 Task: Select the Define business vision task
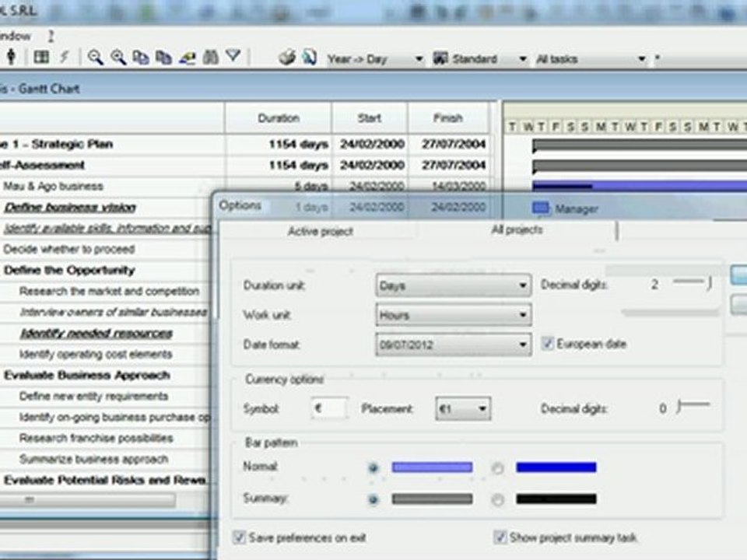[70, 207]
